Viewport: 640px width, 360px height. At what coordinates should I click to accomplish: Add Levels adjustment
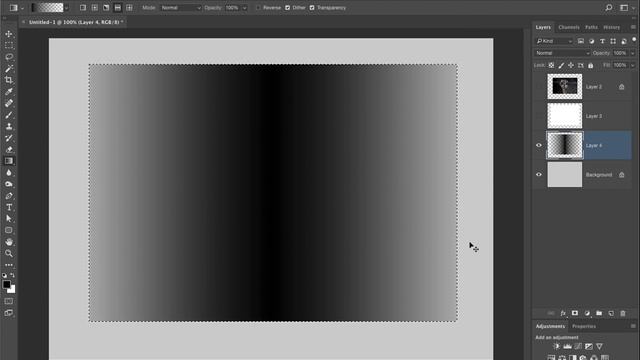click(567, 346)
